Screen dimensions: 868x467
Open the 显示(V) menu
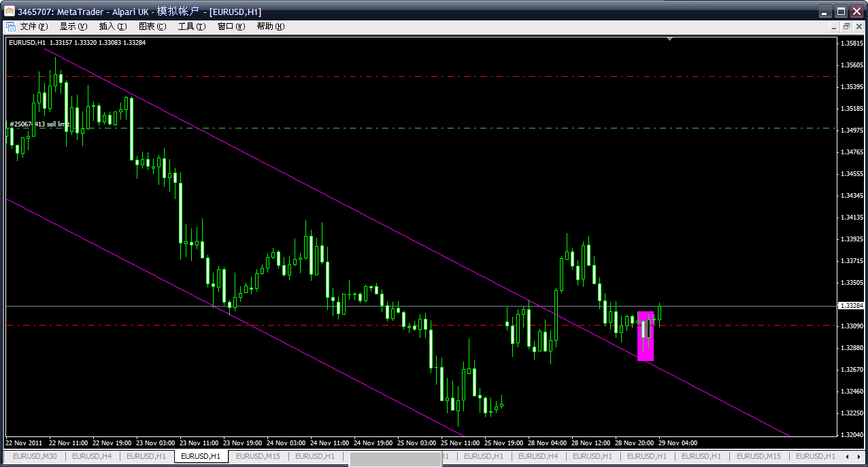point(73,27)
